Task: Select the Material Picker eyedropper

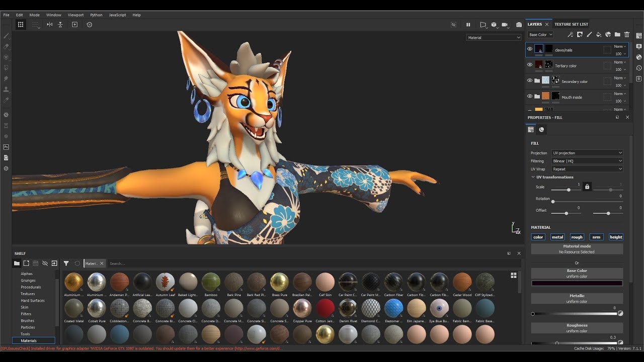Action: point(6,100)
